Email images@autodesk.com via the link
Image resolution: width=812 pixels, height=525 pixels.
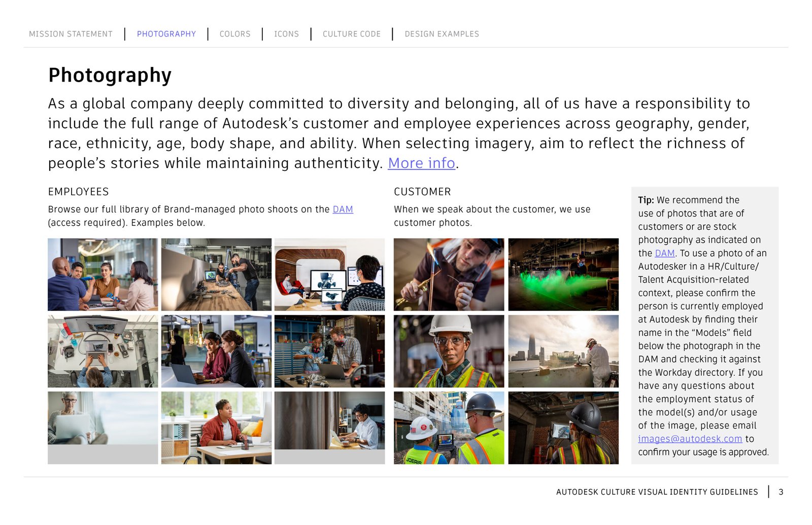pyautogui.click(x=690, y=439)
